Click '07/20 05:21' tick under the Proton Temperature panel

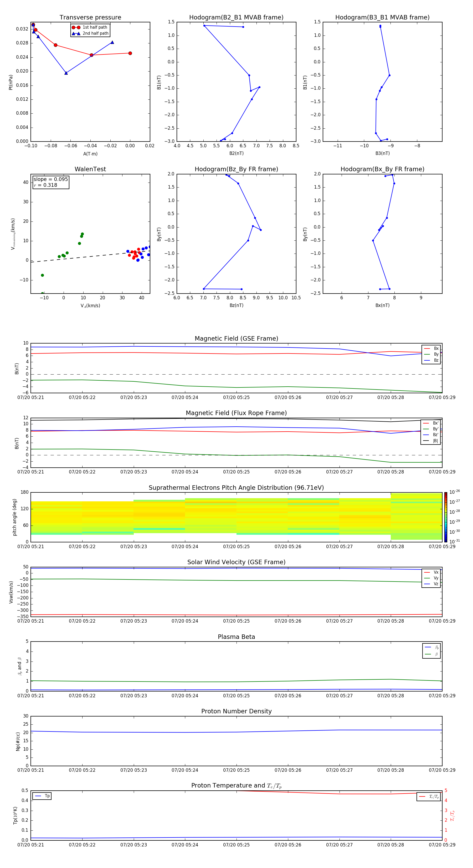pyautogui.click(x=31, y=845)
